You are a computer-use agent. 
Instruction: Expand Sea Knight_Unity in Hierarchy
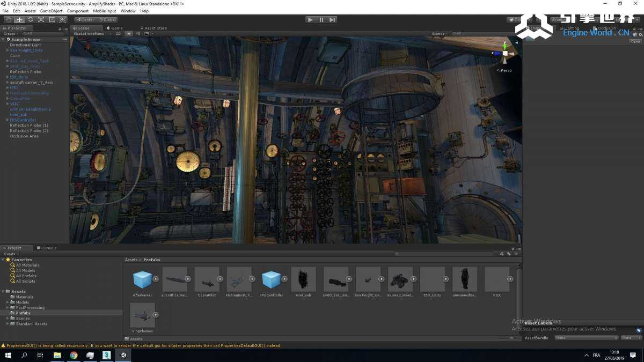click(8, 50)
